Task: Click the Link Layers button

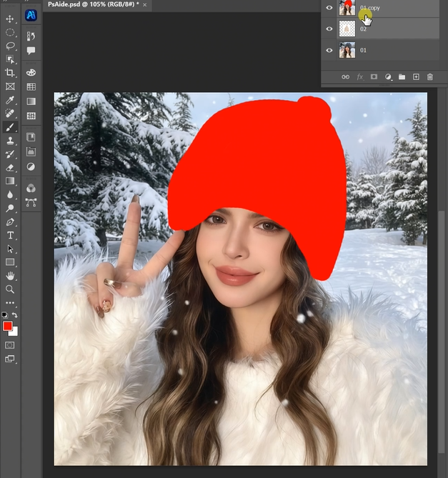Action: 345,77
